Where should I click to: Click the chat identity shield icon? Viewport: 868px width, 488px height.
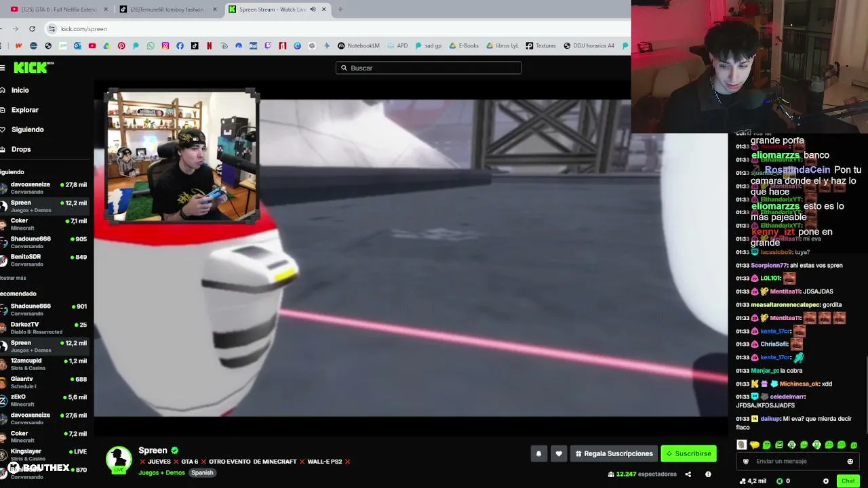tap(746, 462)
